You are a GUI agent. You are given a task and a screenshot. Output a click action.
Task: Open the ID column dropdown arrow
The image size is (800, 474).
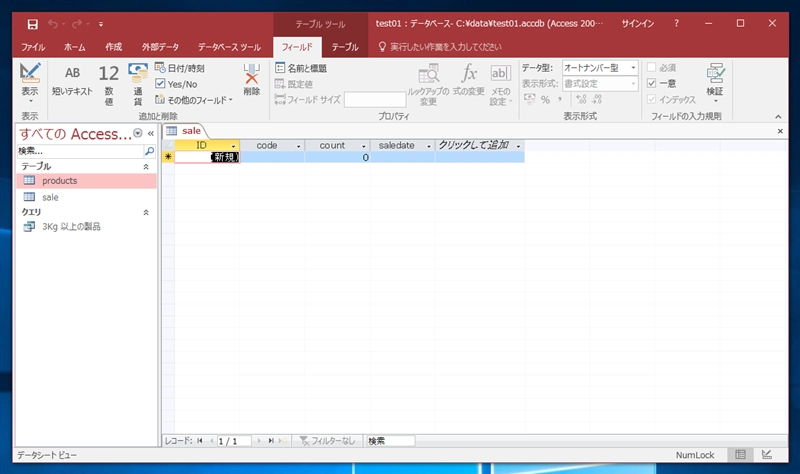233,146
